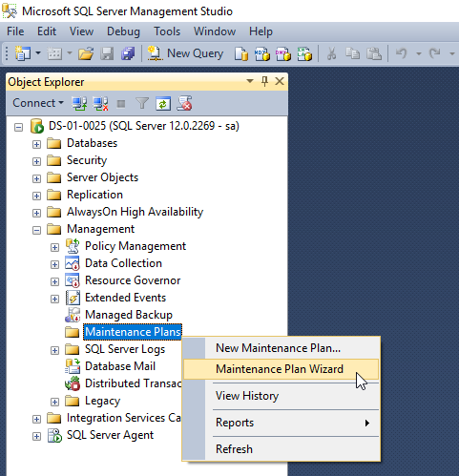Toggle auto-hide pin on Object Explorer
The width and height of the screenshot is (459, 476).
pyautogui.click(x=264, y=82)
